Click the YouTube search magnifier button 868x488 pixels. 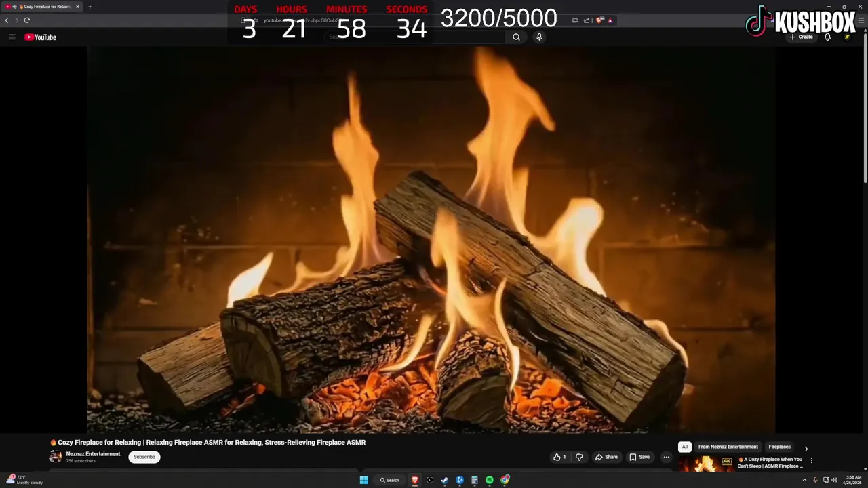(x=516, y=37)
